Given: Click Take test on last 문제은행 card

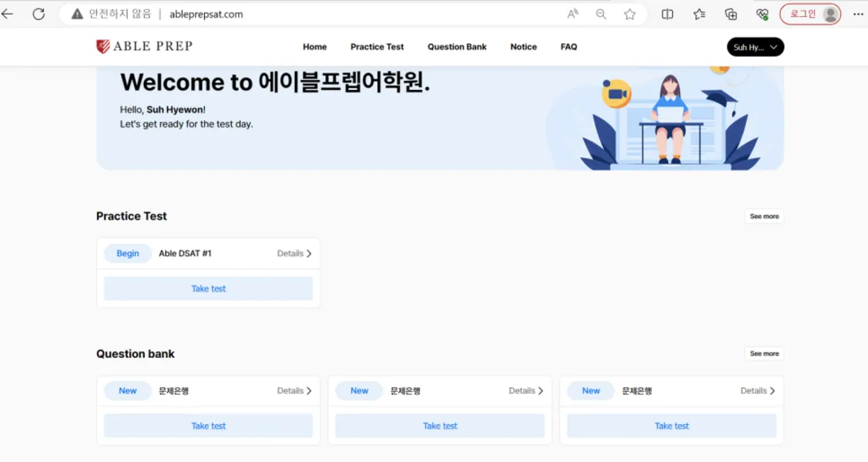Looking at the screenshot, I should pos(672,426).
